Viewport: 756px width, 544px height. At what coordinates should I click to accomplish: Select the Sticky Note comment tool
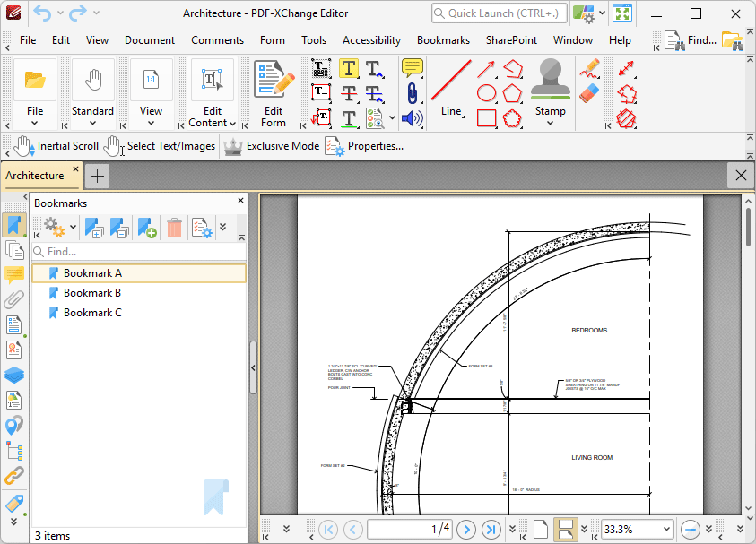[412, 68]
